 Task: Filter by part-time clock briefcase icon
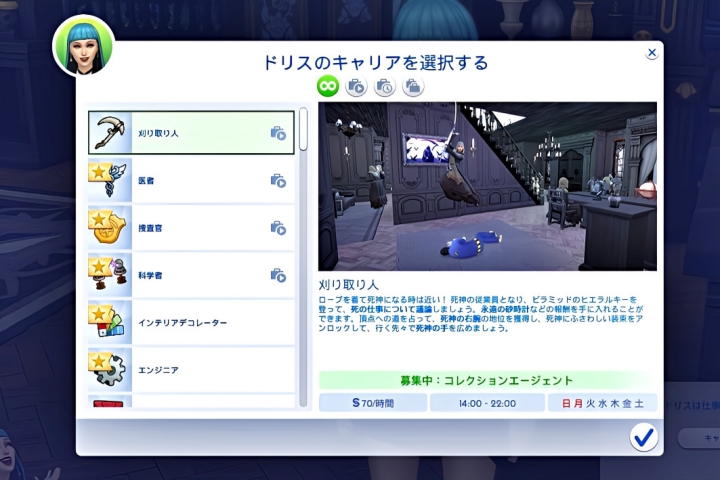(x=385, y=86)
